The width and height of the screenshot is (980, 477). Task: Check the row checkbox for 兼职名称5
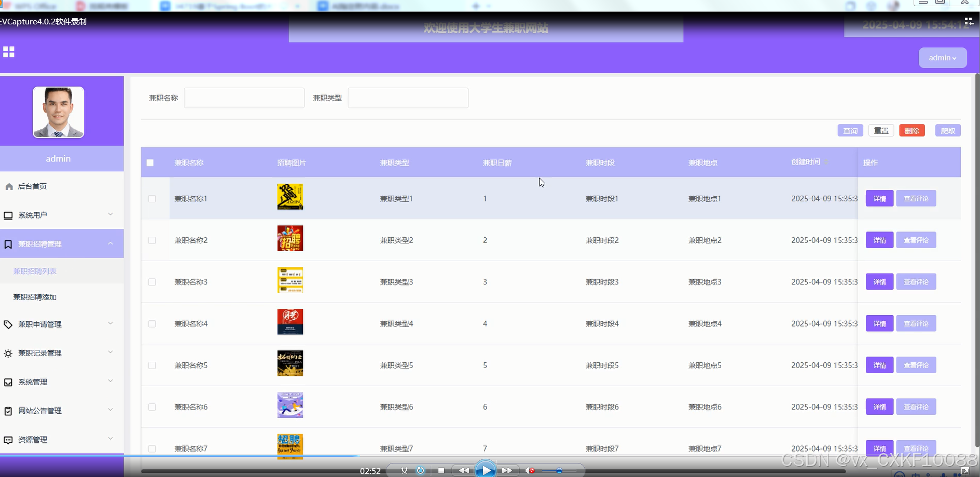point(152,365)
